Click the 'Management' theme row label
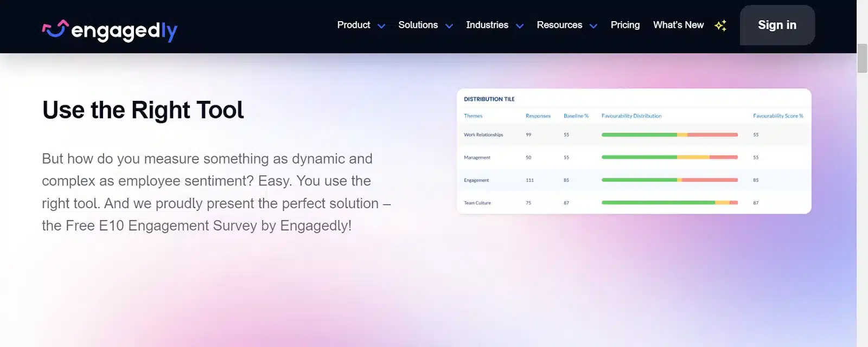This screenshot has width=868, height=347. [x=477, y=158]
